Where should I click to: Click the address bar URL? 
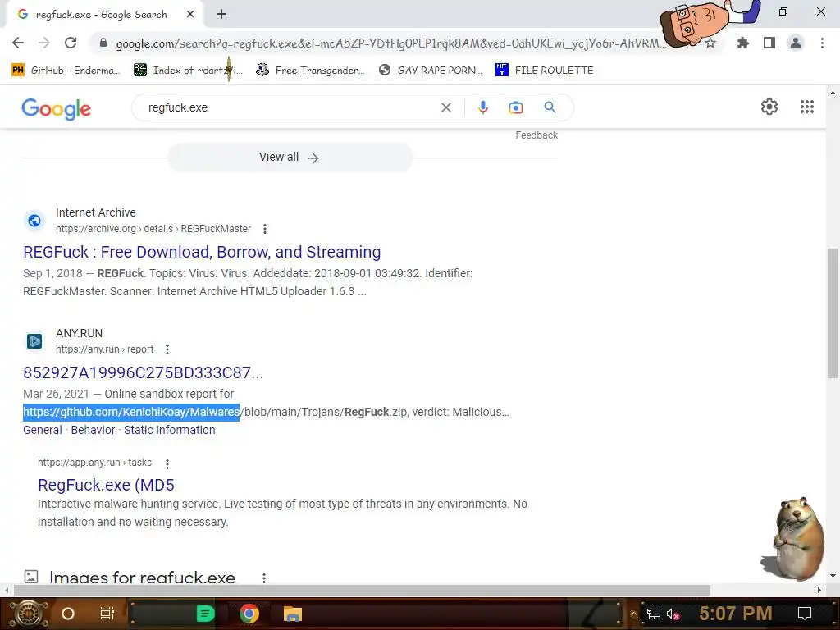pyautogui.click(x=391, y=43)
